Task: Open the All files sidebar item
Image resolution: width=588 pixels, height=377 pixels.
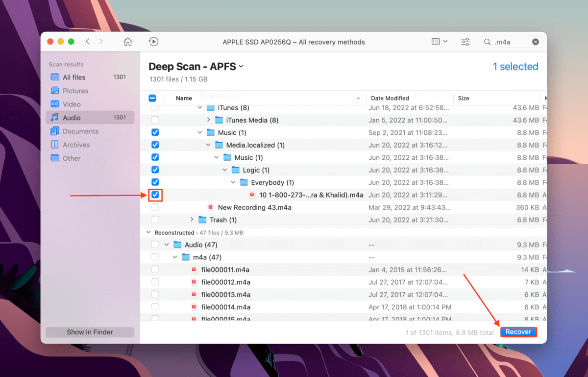Action: tap(90, 77)
